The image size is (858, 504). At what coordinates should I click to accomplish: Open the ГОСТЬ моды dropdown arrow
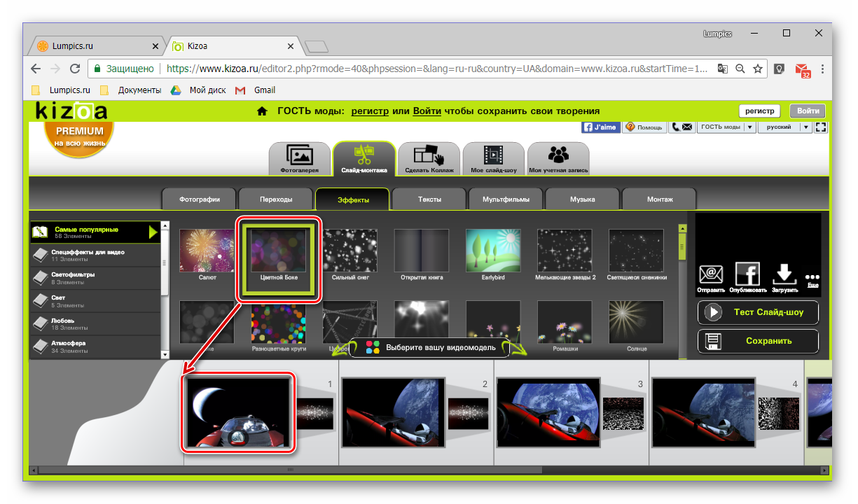point(749,127)
